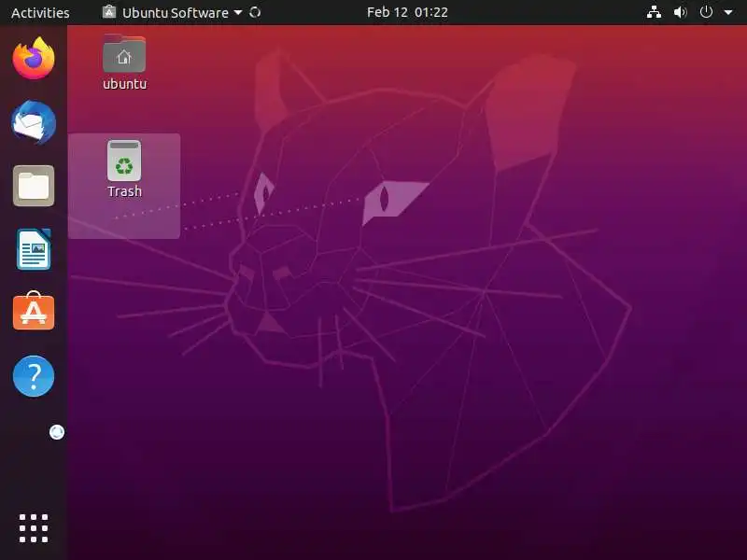Click the power icon in top bar
Screen dimensions: 747x560
click(706, 12)
